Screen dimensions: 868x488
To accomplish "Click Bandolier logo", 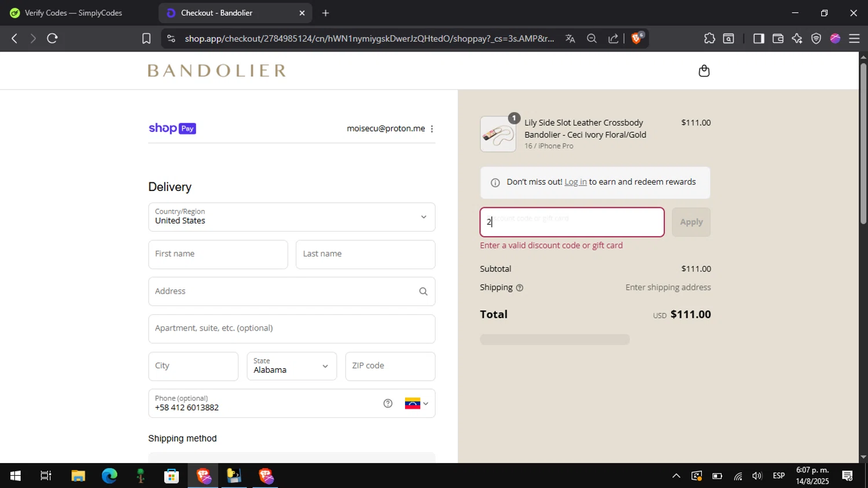I will (217, 71).
